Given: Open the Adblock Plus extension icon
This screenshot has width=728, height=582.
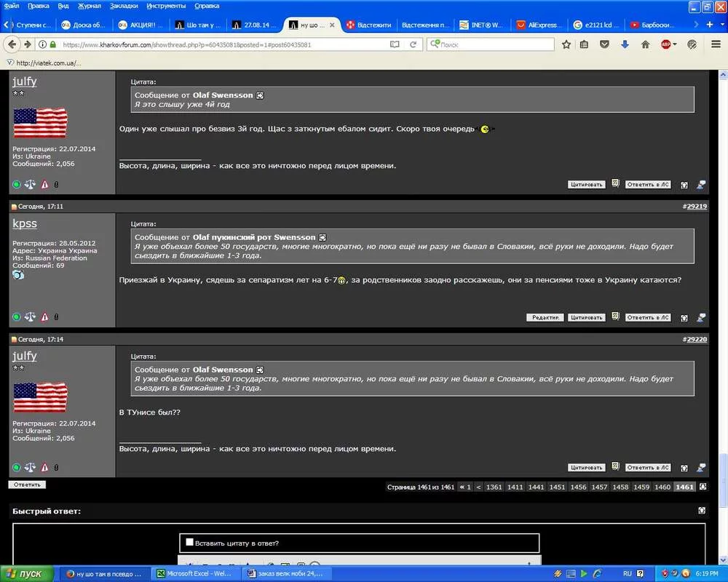Looking at the screenshot, I should [x=666, y=44].
